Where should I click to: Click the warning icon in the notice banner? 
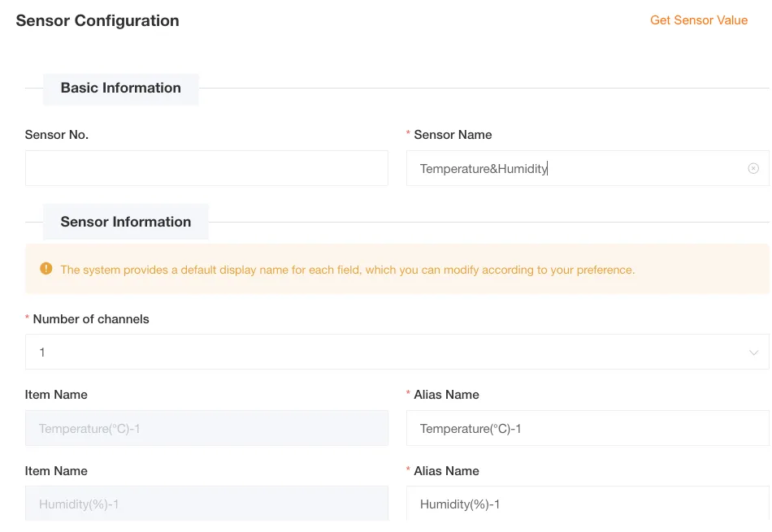[46, 267]
